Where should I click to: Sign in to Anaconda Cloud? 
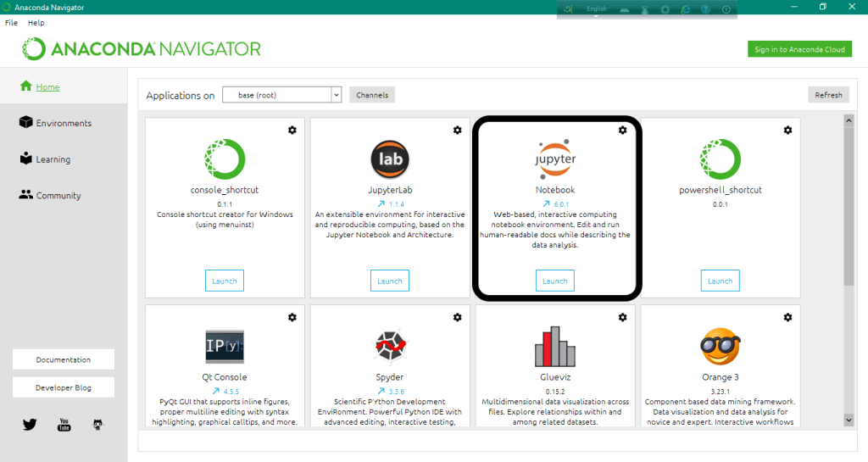(799, 49)
